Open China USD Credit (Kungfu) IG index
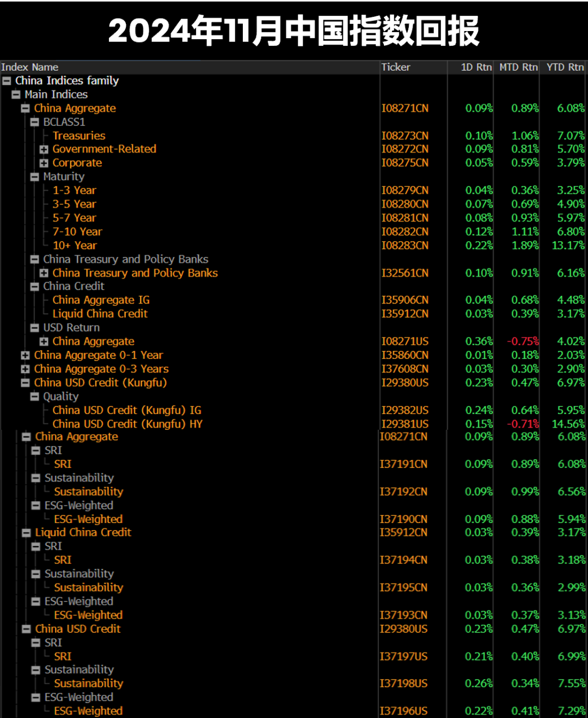The height and width of the screenshot is (718, 588). pos(127,410)
